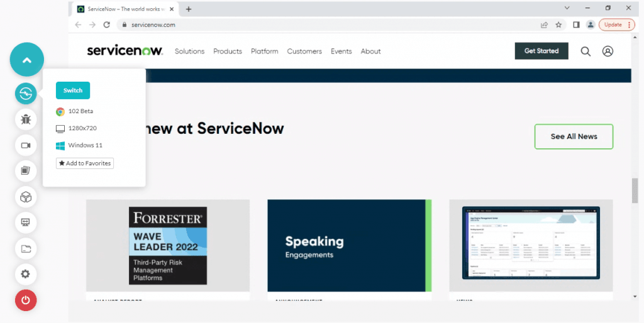Click the browser back arrow
Viewport: 644px width, 323px height.
point(78,25)
